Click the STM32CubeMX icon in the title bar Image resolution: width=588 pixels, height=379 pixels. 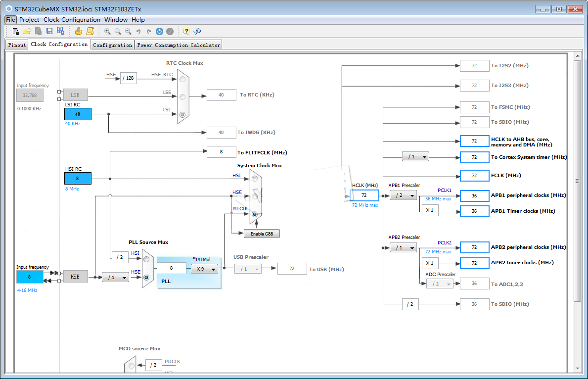pyautogui.click(x=8, y=8)
